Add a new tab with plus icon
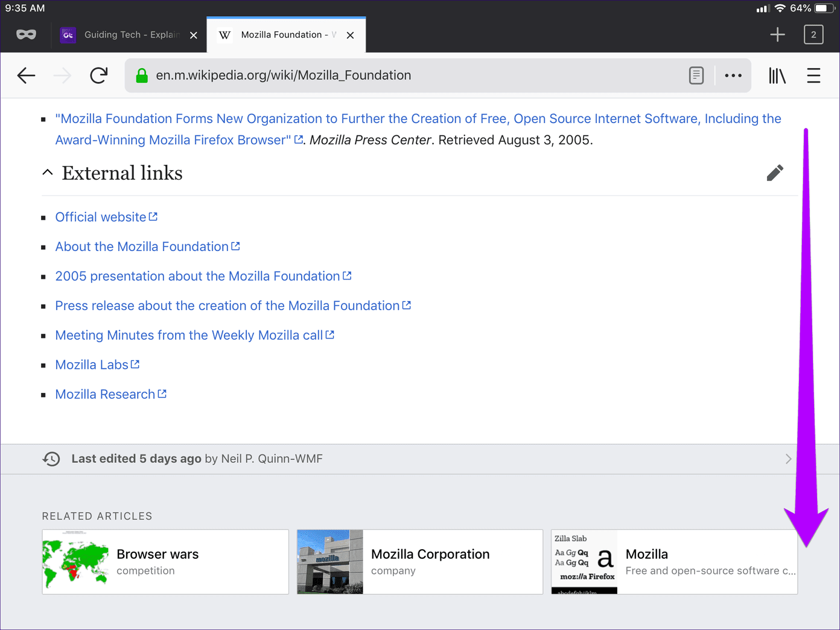 click(x=778, y=34)
